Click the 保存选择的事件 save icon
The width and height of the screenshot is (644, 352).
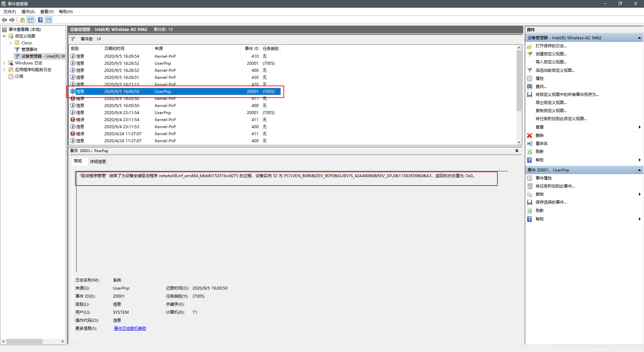(x=530, y=202)
